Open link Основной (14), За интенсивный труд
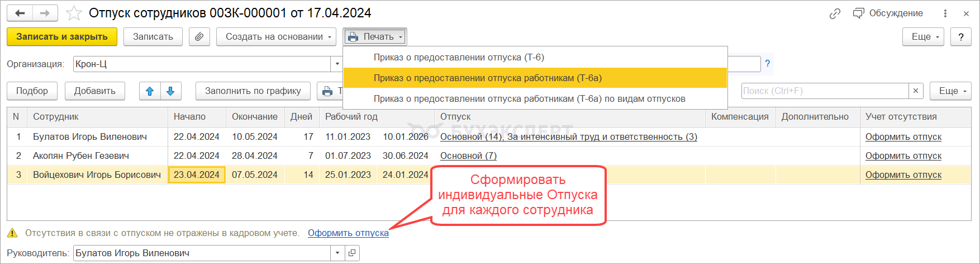Image resolution: width=980 pixels, height=264 pixels. [x=569, y=136]
